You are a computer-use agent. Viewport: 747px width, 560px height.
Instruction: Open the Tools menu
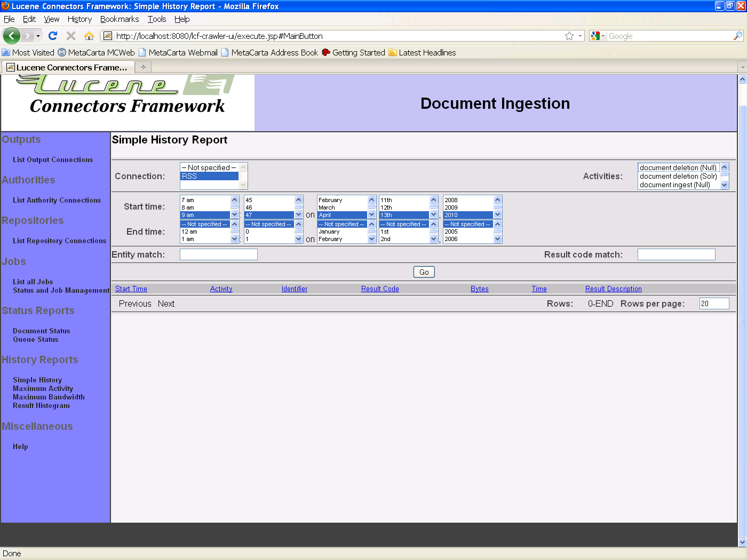[x=157, y=19]
